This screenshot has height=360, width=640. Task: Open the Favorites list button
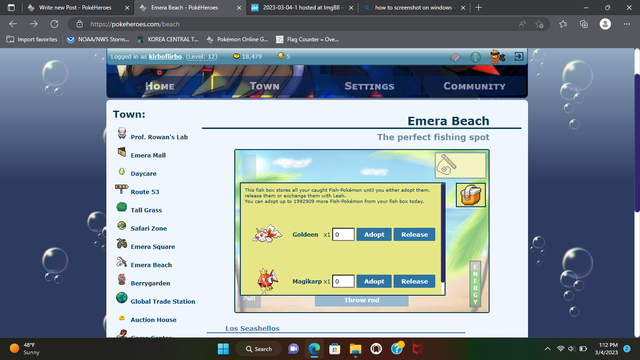point(563,24)
